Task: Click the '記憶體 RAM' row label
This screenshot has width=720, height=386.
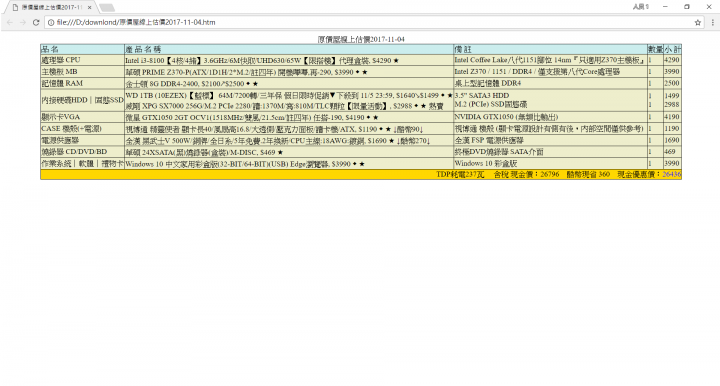Action: (x=62, y=83)
